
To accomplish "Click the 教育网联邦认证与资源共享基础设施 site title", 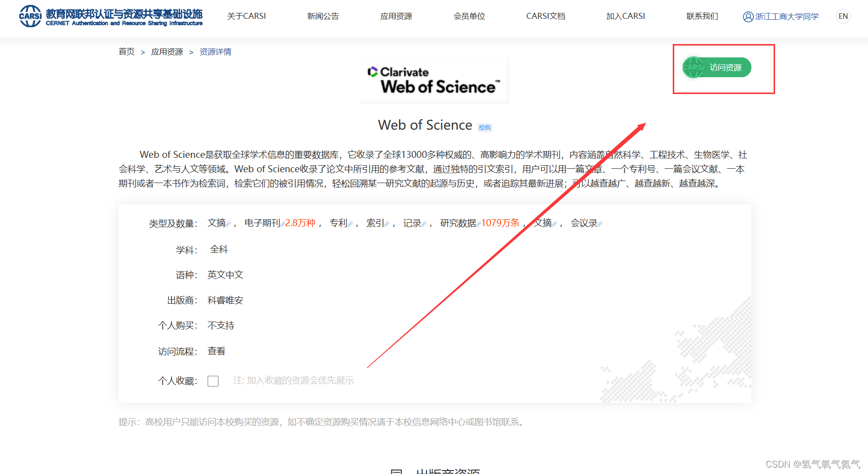I will [124, 14].
